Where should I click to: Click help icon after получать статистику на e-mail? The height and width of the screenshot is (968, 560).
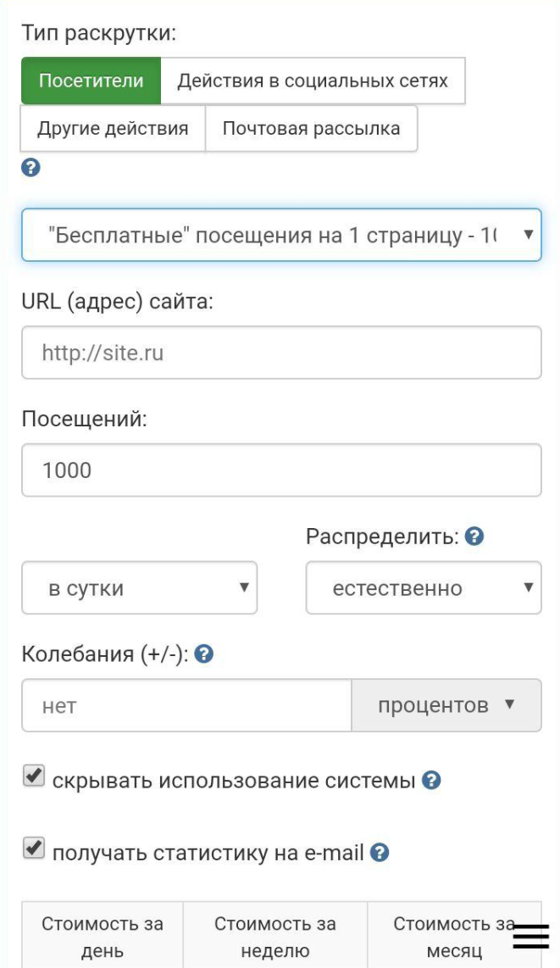(x=380, y=852)
